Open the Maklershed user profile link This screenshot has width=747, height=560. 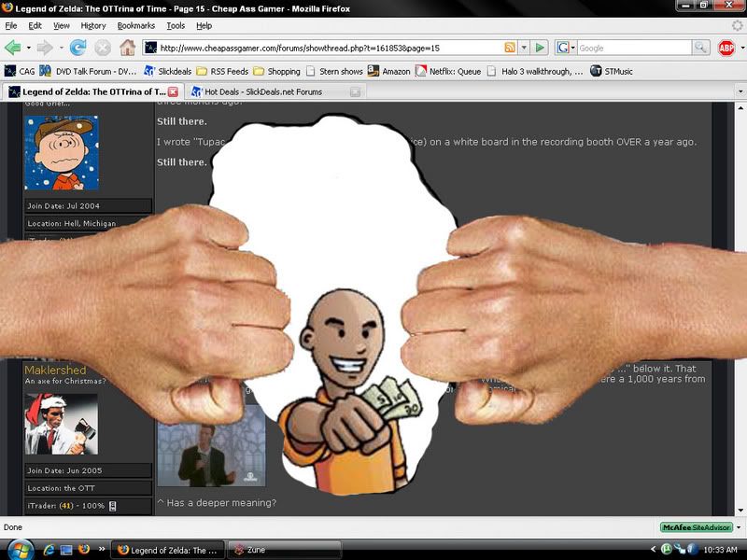click(x=55, y=370)
